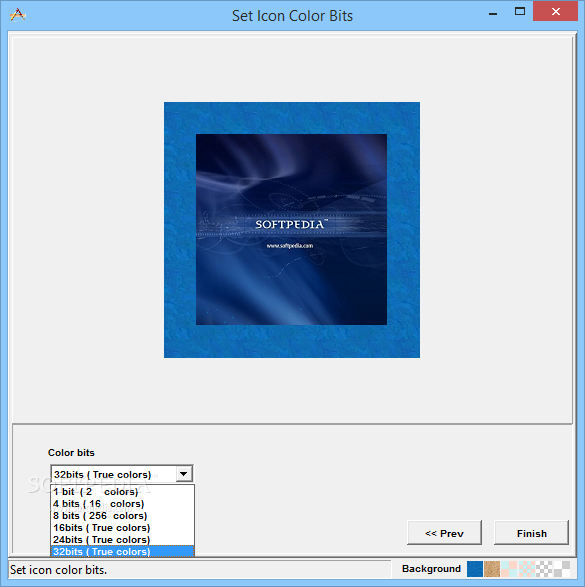
Task: Select 8 bits (256 colors) option
Action: point(123,515)
